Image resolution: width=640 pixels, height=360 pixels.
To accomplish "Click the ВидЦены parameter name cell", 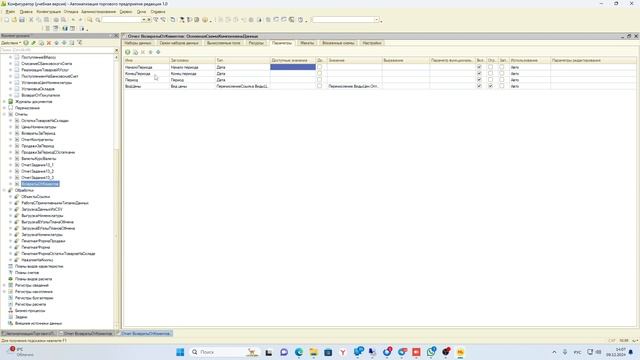I will coord(147,86).
